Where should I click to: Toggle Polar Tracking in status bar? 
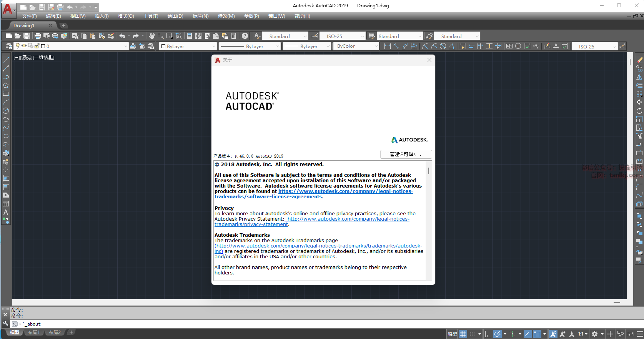(498, 334)
